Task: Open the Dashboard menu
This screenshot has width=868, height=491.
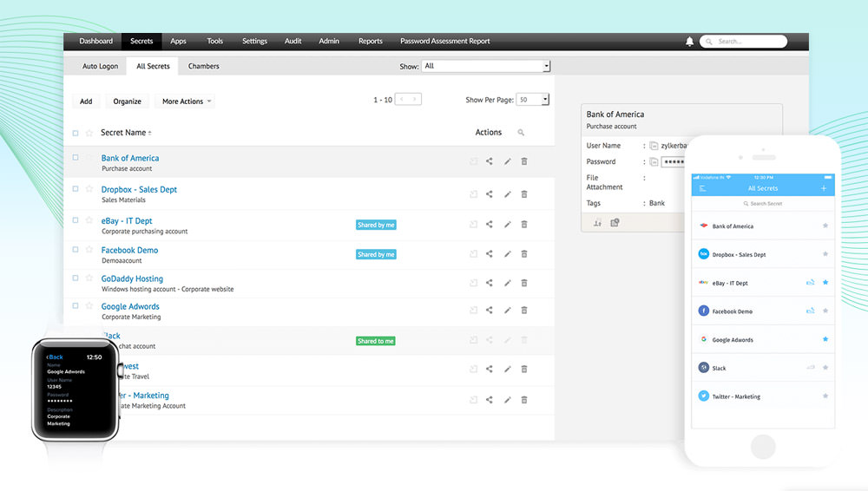Action: pyautogui.click(x=95, y=41)
